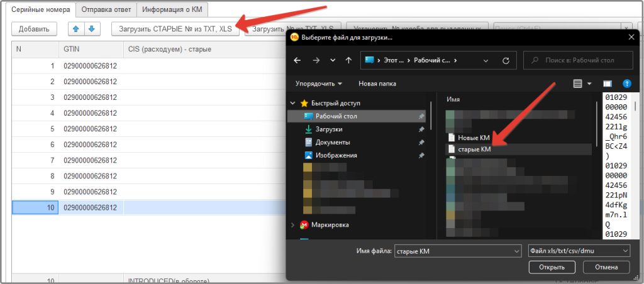The height and width of the screenshot is (284, 644).
Task: Open file type filter xls/txt/csv/dmu
Action: (579, 251)
